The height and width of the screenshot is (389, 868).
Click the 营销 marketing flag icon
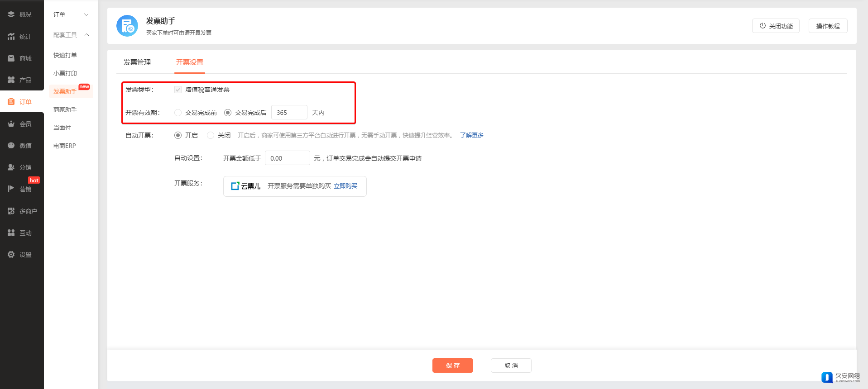click(11, 189)
